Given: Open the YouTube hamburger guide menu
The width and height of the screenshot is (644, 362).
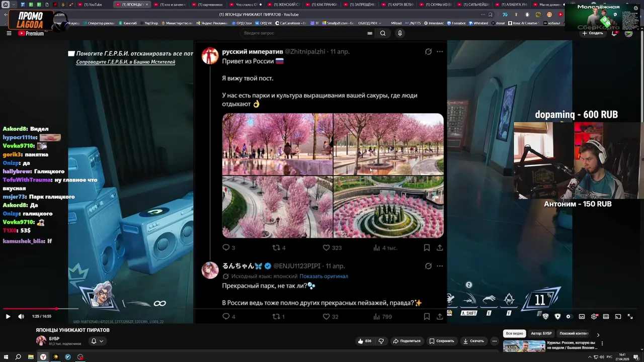Looking at the screenshot, I should coord(9,33).
